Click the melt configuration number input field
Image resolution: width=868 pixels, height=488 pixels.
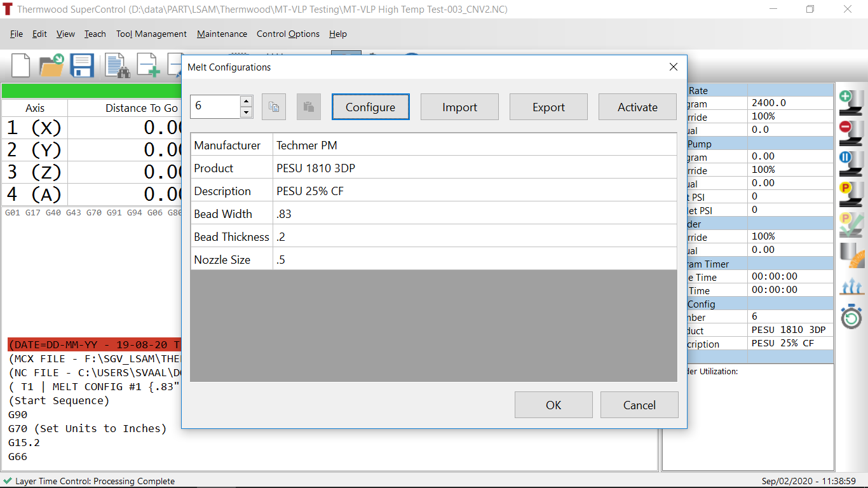pyautogui.click(x=215, y=107)
